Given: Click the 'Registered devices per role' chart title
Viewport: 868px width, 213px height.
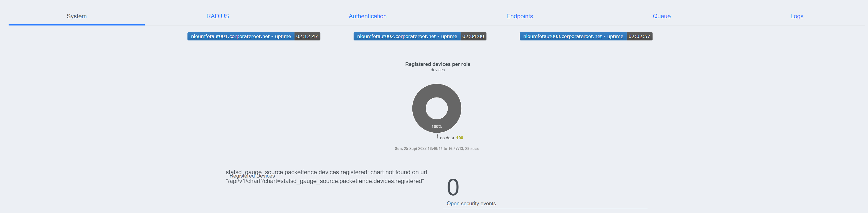Looking at the screenshot, I should pos(438,64).
